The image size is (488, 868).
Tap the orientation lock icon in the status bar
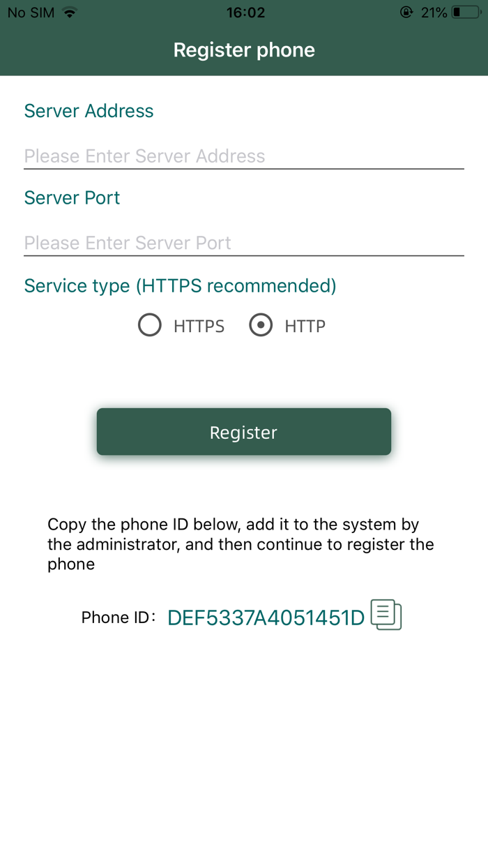coord(406,13)
